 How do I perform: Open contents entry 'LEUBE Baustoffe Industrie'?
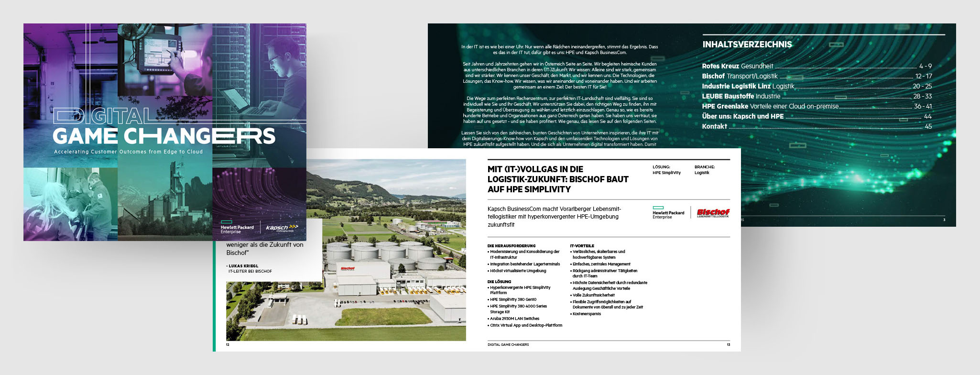coord(817,96)
